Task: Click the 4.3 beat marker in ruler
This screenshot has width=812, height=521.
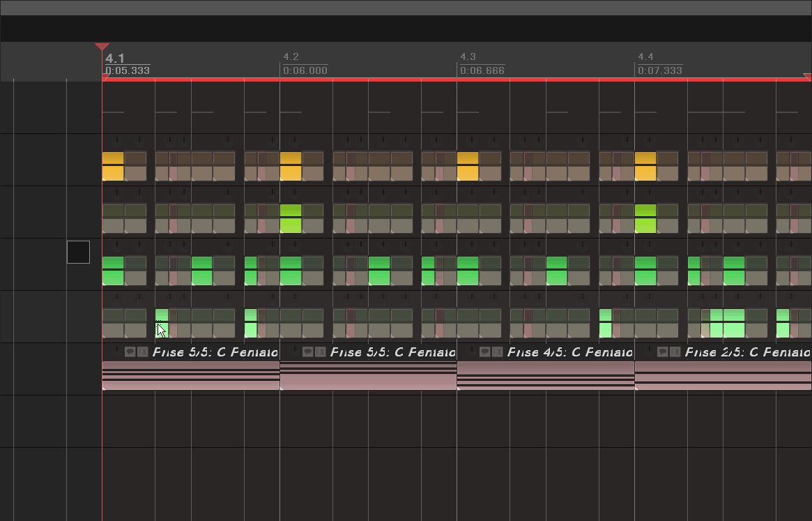Action: [x=468, y=56]
